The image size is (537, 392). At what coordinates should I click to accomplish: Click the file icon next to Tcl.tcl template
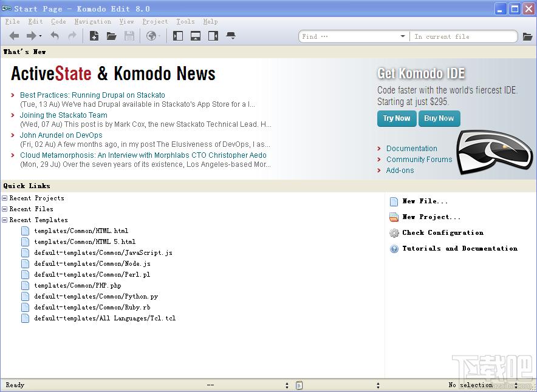click(25, 319)
